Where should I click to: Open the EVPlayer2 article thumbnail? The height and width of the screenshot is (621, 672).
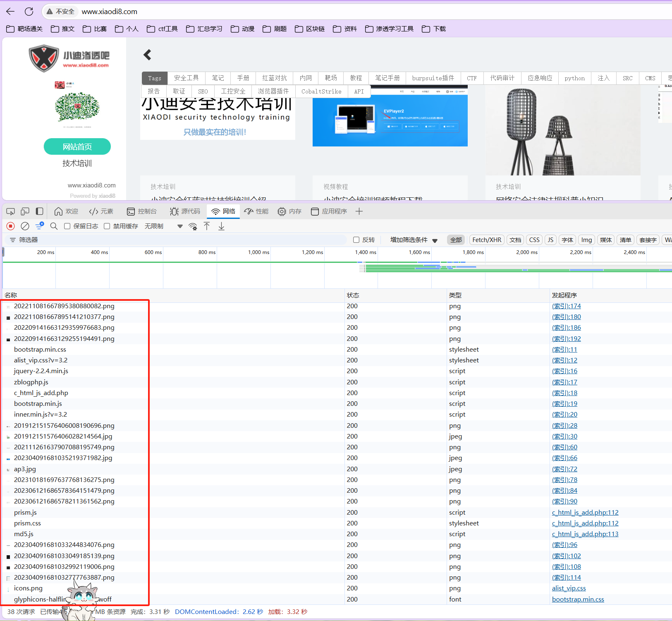click(x=390, y=116)
